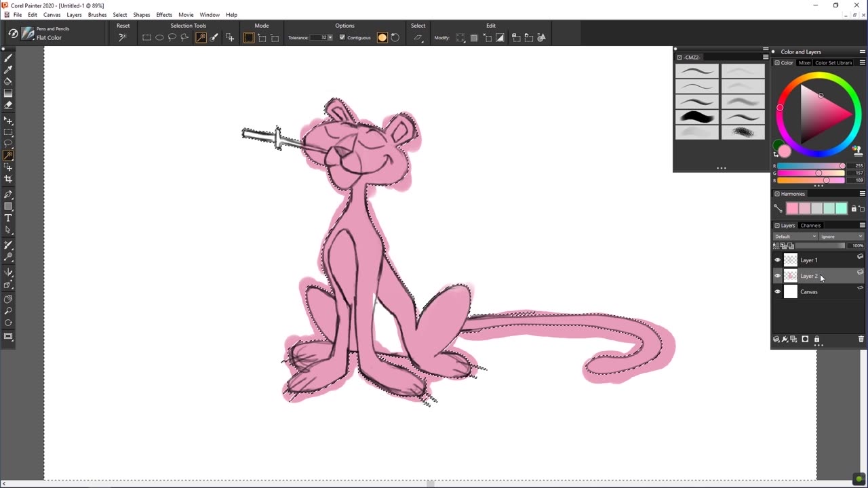Open the Brushes menu

[x=97, y=15]
